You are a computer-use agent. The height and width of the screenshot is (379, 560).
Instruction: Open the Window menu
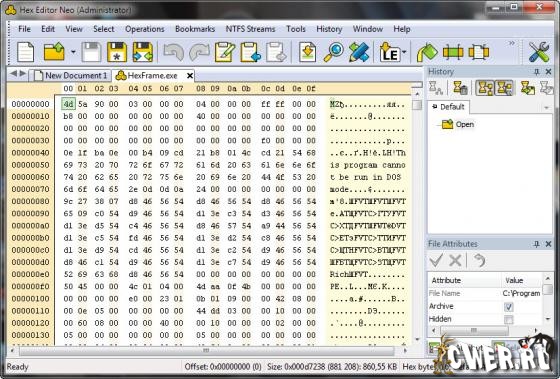[368, 29]
